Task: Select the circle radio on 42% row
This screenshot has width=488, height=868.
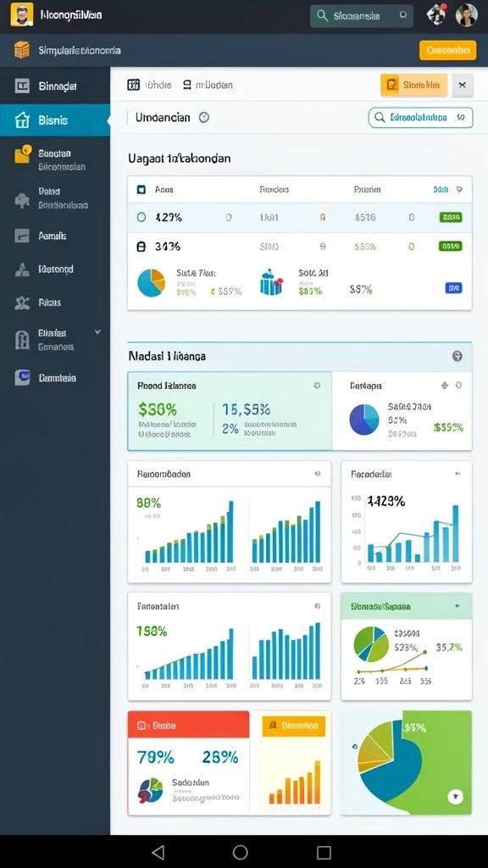Action: [x=141, y=218]
